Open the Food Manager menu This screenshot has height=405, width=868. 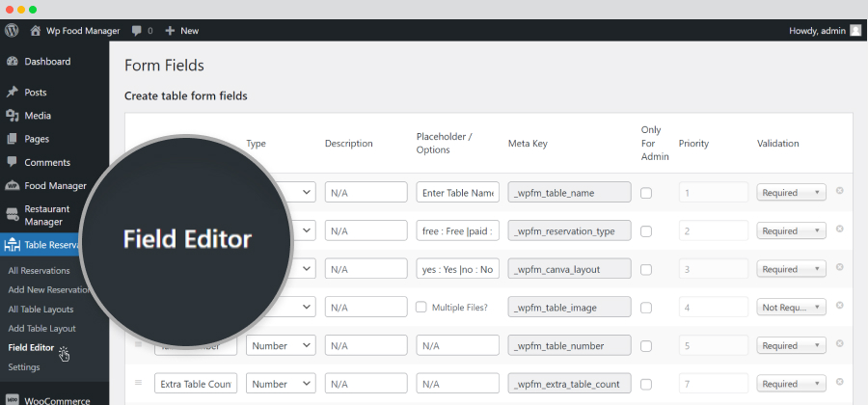54,186
